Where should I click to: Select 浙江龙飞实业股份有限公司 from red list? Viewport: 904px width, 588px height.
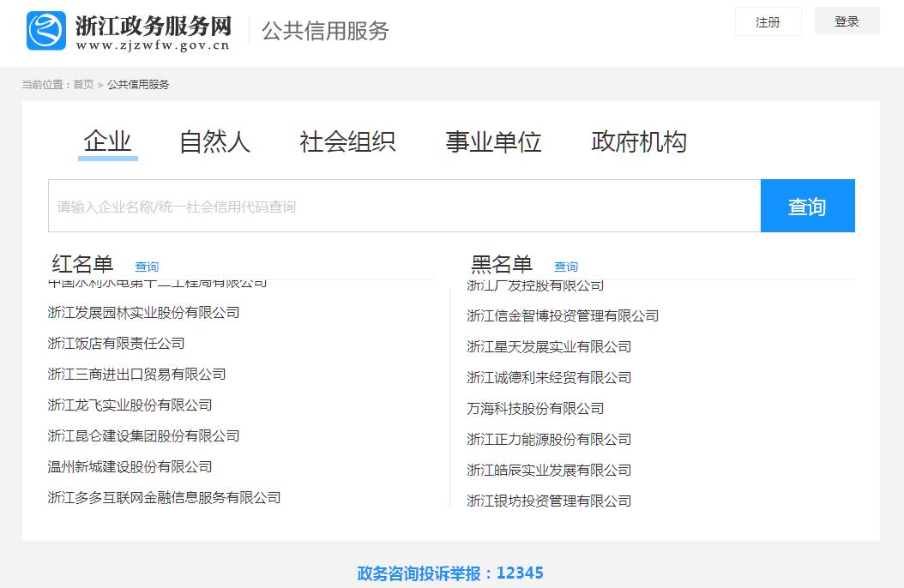click(x=130, y=405)
